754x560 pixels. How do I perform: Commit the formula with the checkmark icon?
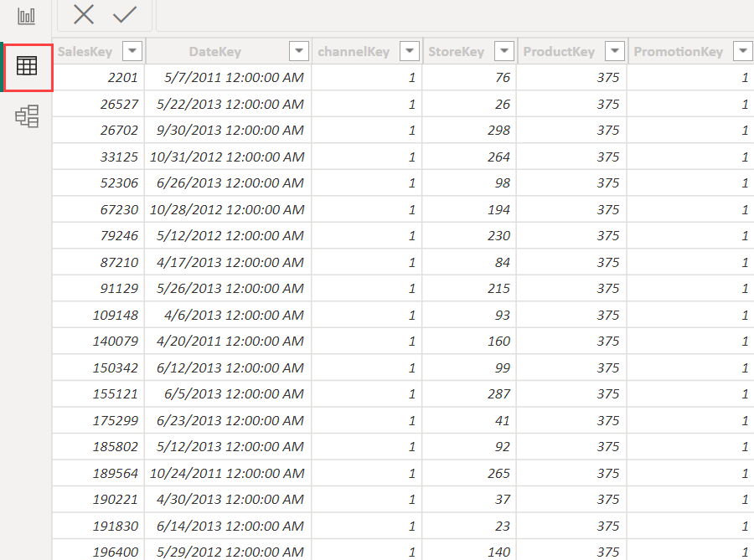[125, 14]
